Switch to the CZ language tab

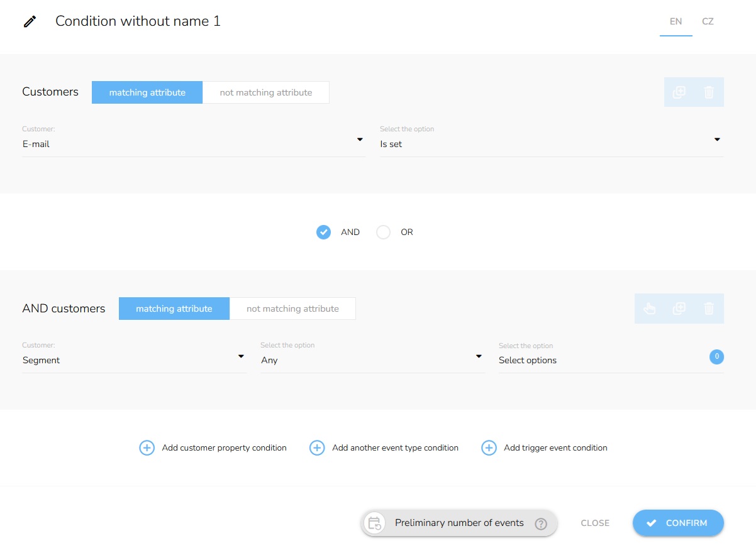[x=708, y=21]
